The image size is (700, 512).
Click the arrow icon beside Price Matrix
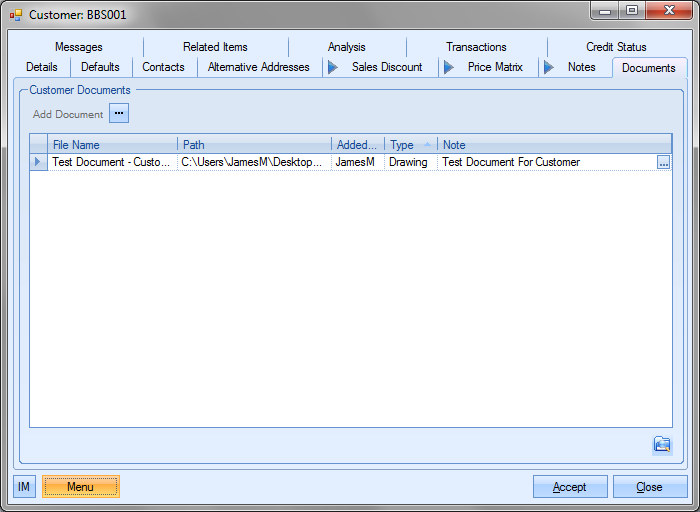(449, 67)
